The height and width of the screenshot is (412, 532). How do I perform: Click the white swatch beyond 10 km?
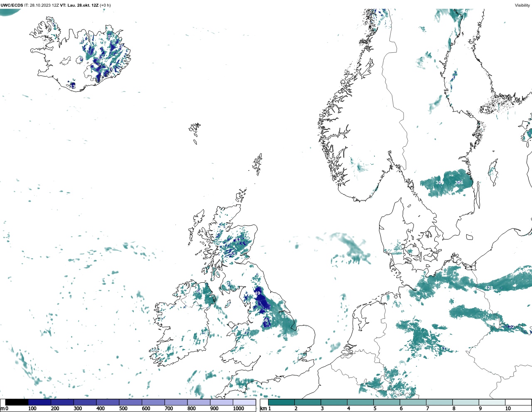click(x=518, y=402)
